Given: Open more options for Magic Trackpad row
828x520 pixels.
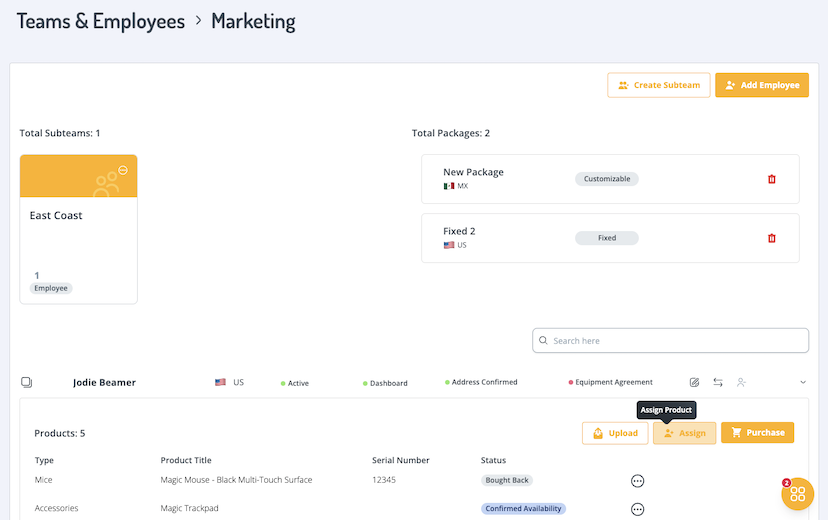Looking at the screenshot, I should 637,509.
